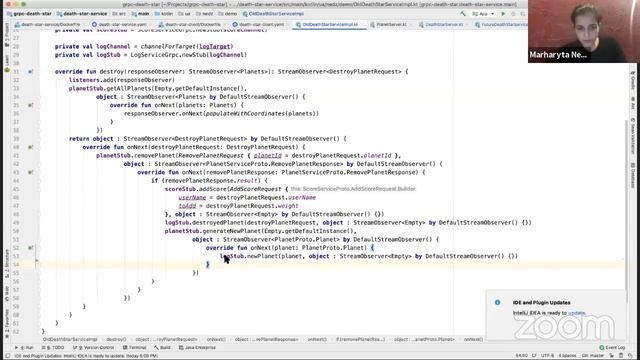Click the Debug icon in toolbar

pos(513,14)
